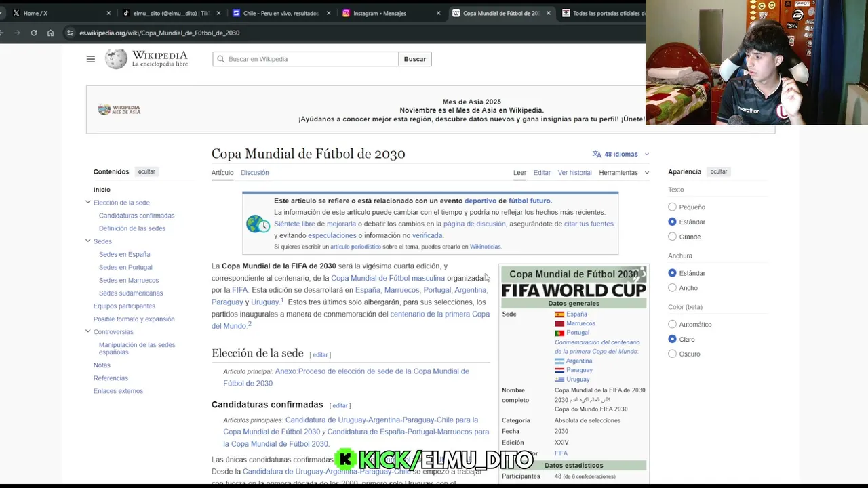
Task: Hide the Apariencia panel with ocultar
Action: pyautogui.click(x=718, y=172)
